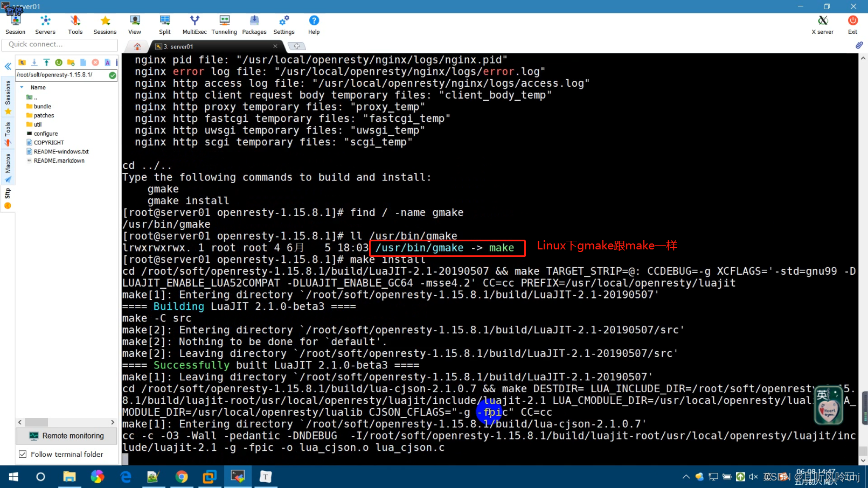Create new folder in SFTP browser
Screen dimensions: 868x488
pyautogui.click(x=71, y=62)
